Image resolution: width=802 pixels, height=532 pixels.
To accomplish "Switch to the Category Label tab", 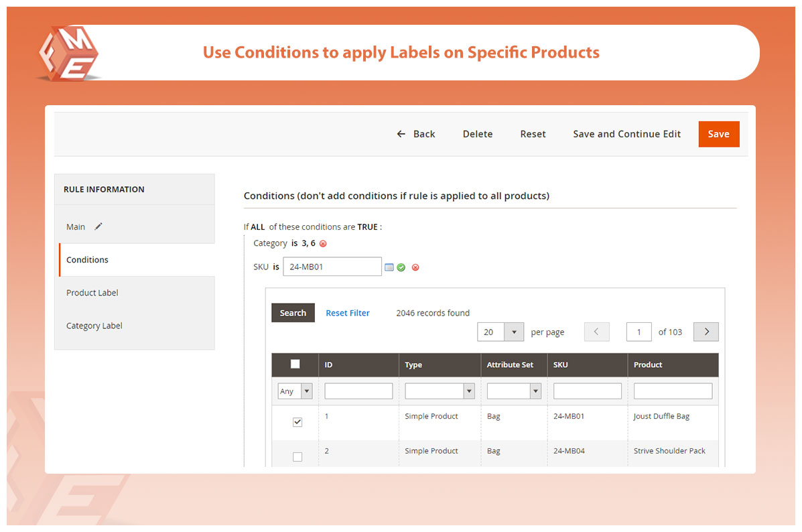I will point(94,326).
